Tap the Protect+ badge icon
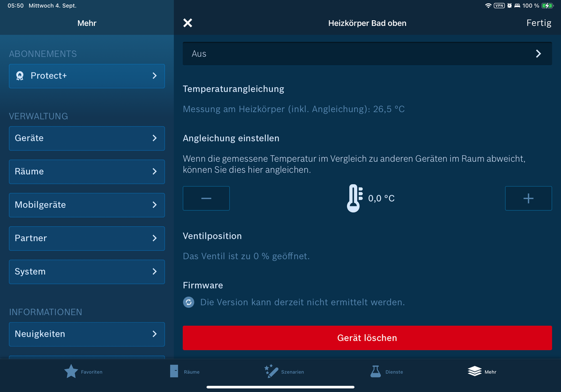561x392 pixels. pyautogui.click(x=20, y=76)
